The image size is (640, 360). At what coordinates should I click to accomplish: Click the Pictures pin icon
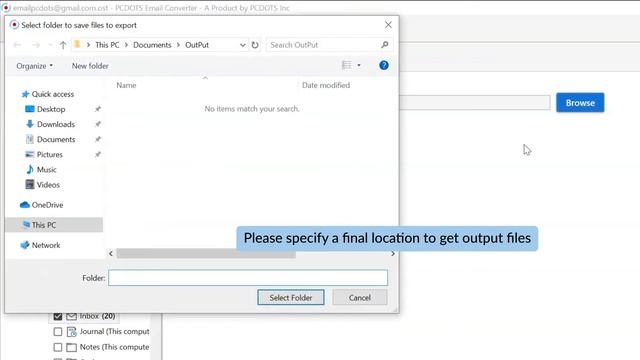click(x=98, y=154)
